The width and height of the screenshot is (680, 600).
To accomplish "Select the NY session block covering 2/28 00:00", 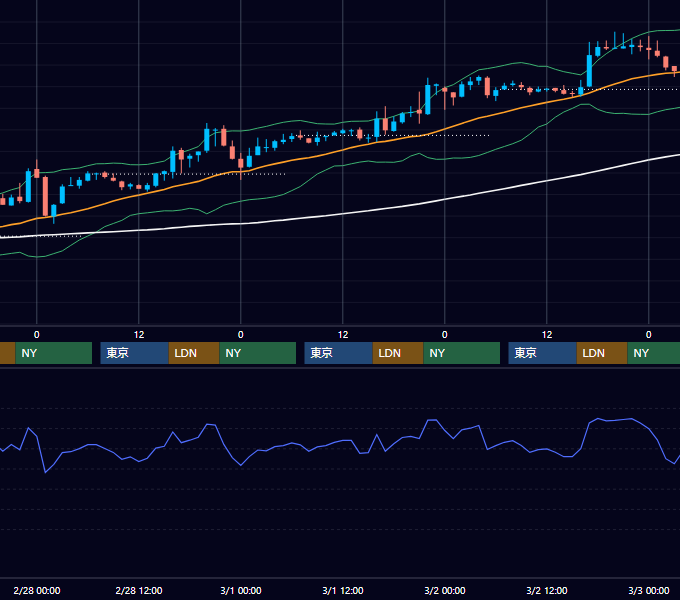I will pyautogui.click(x=54, y=353).
